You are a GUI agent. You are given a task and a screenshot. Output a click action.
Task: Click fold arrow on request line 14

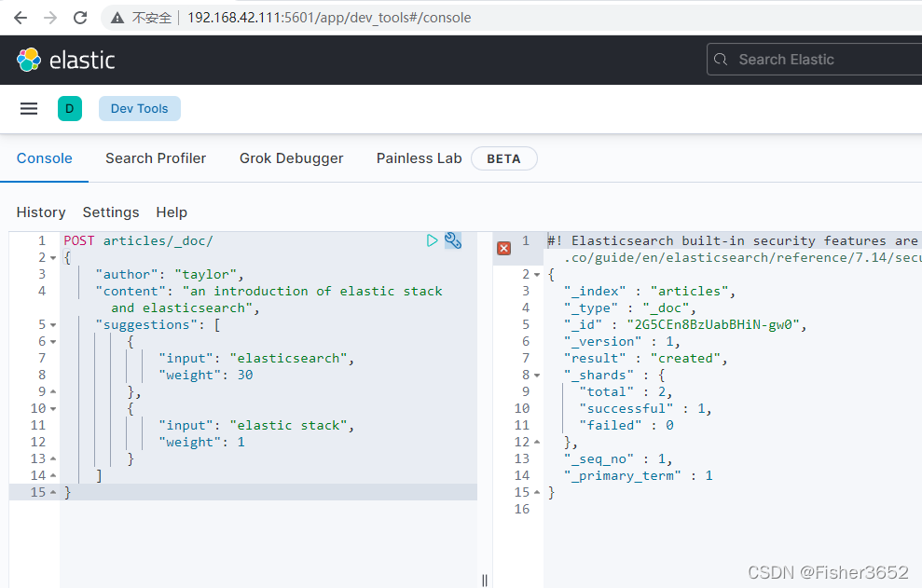53,475
